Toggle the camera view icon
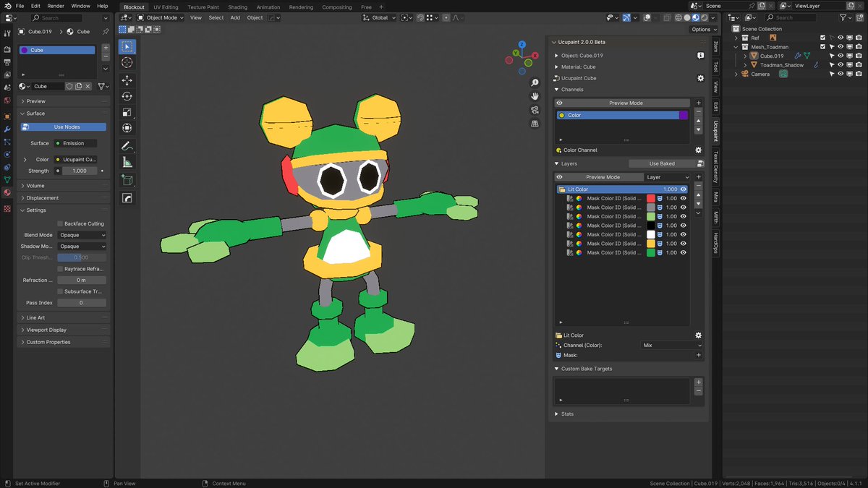The width and height of the screenshot is (868, 488). [x=535, y=110]
